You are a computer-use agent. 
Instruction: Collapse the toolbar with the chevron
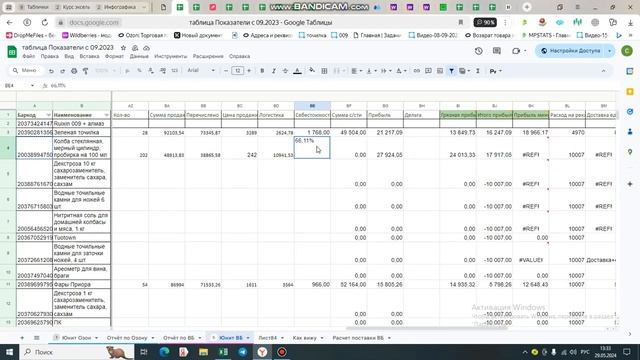tap(603, 71)
